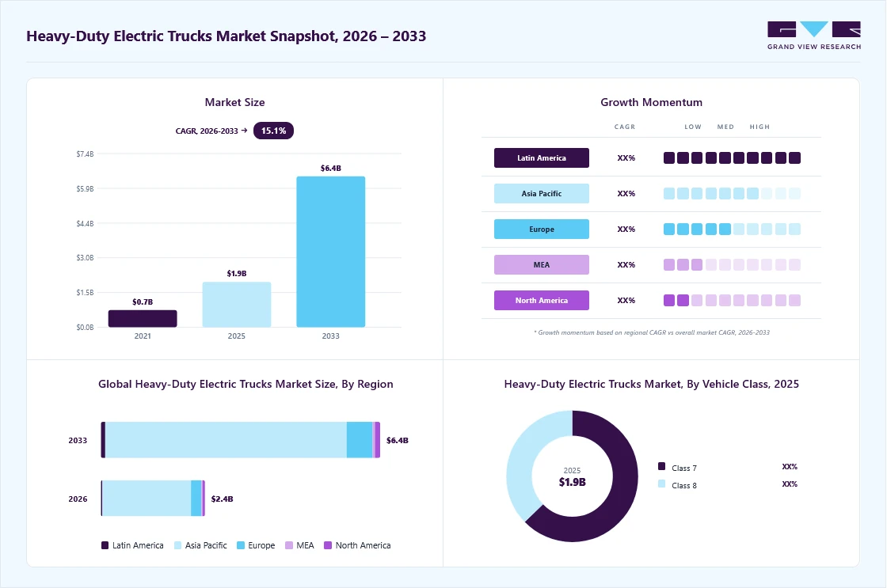Image resolution: width=887 pixels, height=588 pixels.
Task: Click the LOW momentum column header
Action: [693, 127]
